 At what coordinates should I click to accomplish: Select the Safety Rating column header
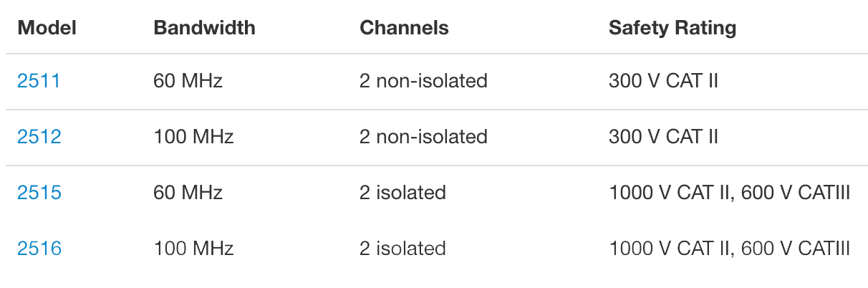[672, 28]
